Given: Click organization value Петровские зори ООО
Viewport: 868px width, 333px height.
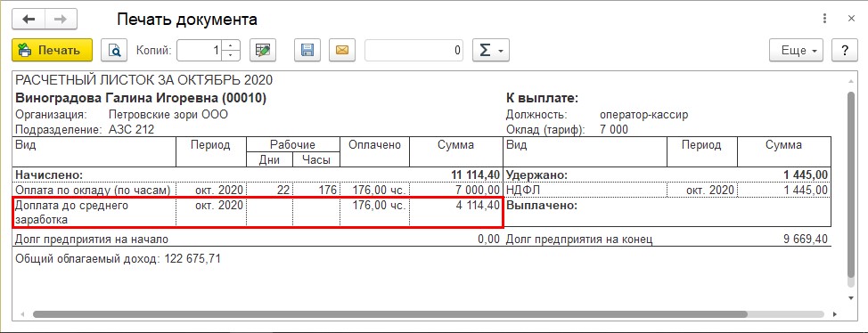Looking at the screenshot, I should pos(168,115).
